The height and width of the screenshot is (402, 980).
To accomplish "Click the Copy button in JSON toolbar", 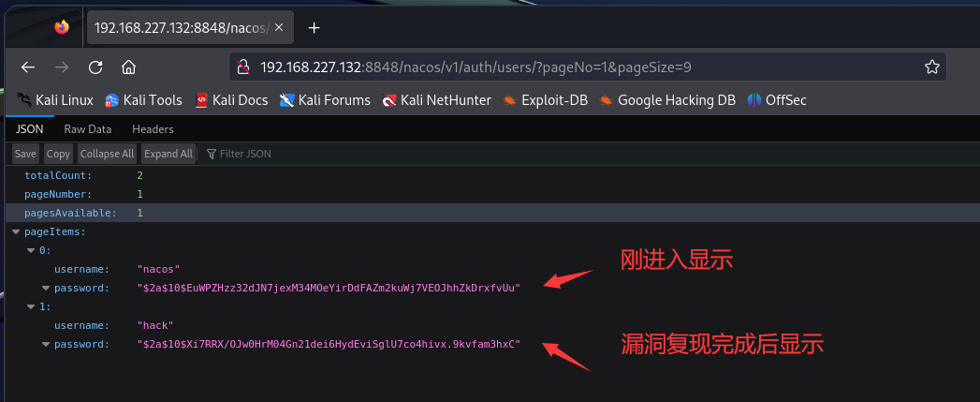I will [58, 154].
